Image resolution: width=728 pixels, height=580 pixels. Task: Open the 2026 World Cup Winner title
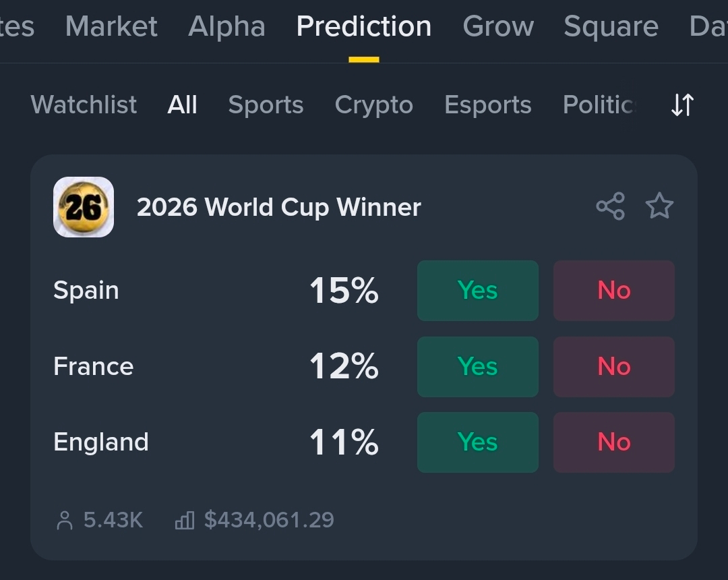click(x=278, y=207)
